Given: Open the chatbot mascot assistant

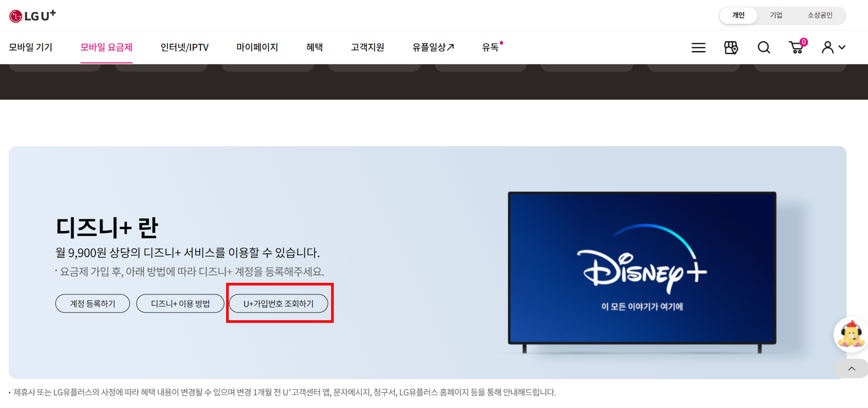Looking at the screenshot, I should tap(851, 334).
